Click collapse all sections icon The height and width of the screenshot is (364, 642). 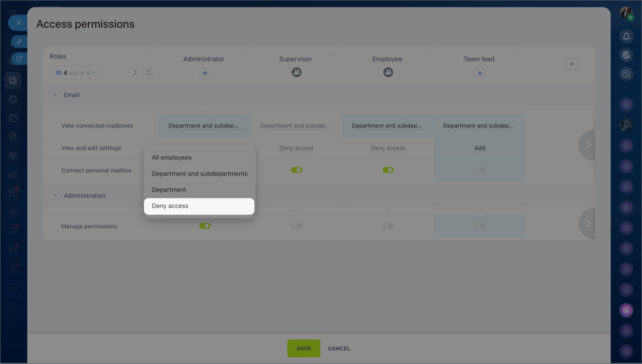(135, 73)
